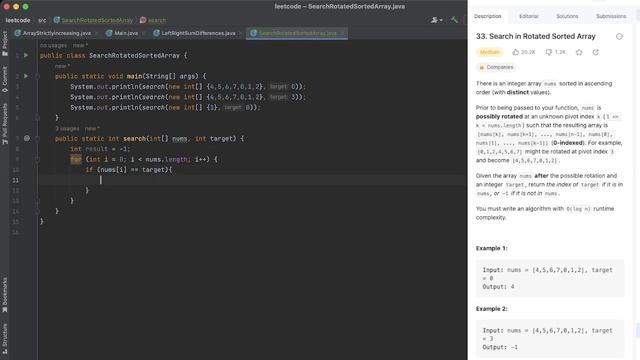Open the Project tool window
Screen dimensions: 640x360
(x=5, y=43)
